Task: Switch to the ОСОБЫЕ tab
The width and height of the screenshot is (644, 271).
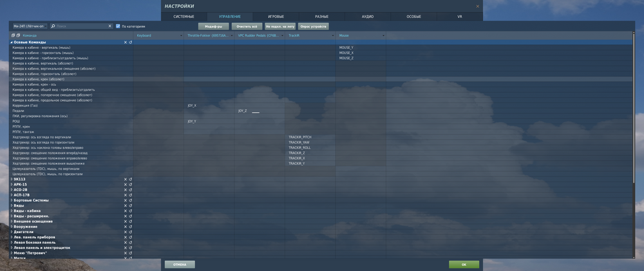Action: tap(413, 17)
